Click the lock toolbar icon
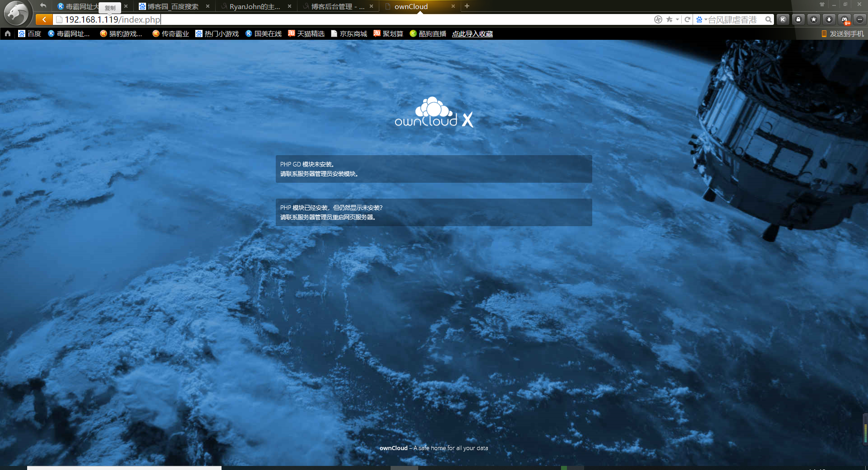This screenshot has height=470, width=868. coord(798,19)
